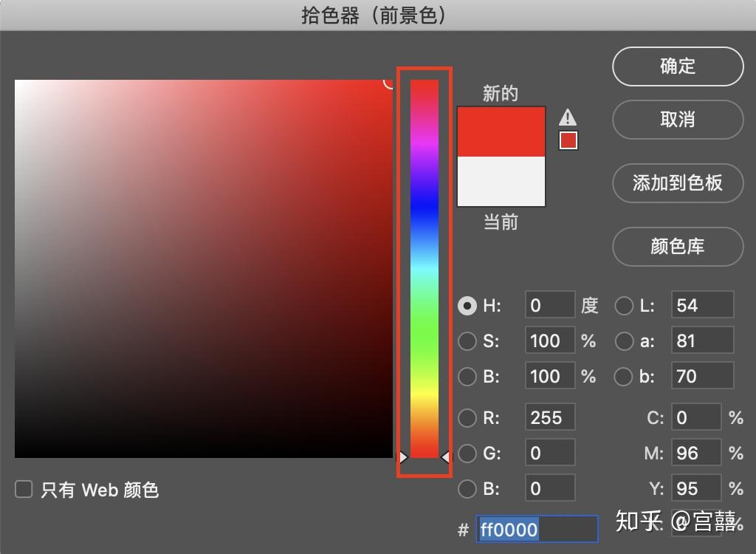Select the S saturation radio button
756x554 pixels.
point(467,341)
